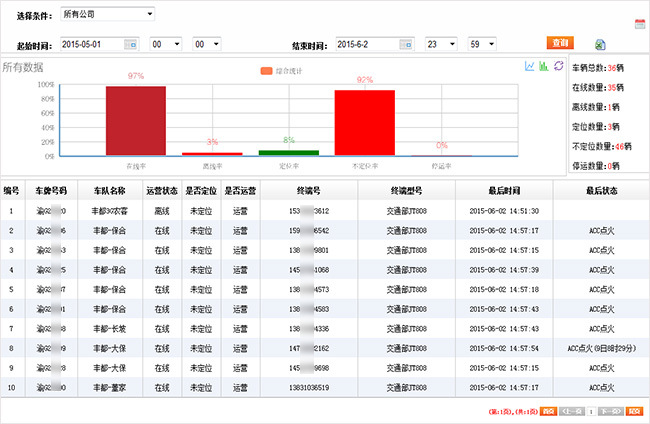
Task: Click the green 8% positioning rate bar
Action: click(x=289, y=153)
